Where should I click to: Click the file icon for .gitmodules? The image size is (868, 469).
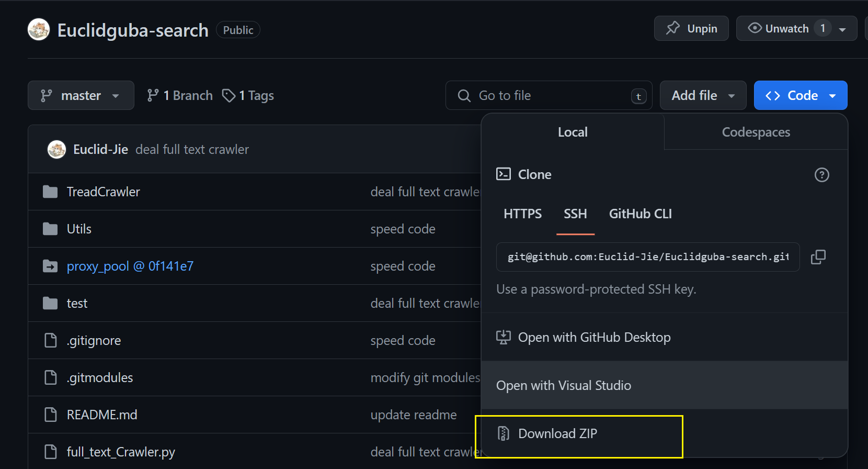(50, 377)
